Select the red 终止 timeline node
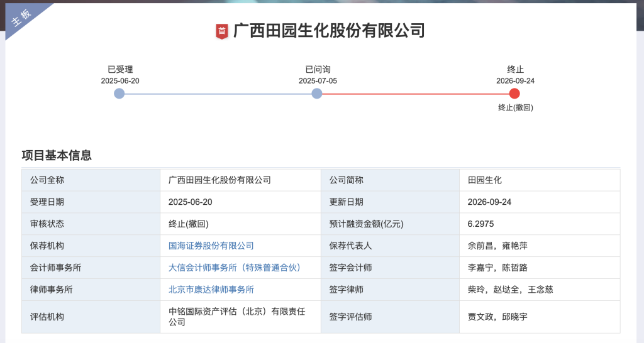The image size is (644, 343). click(x=514, y=94)
